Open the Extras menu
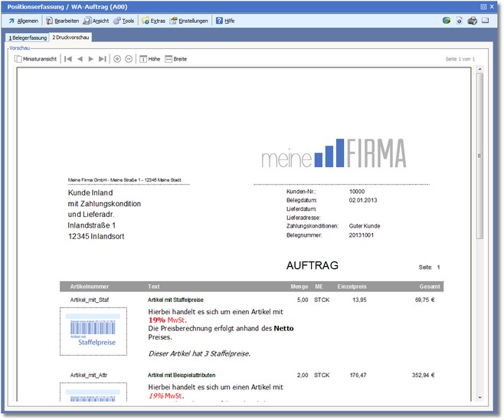The image size is (504, 420). tap(153, 21)
